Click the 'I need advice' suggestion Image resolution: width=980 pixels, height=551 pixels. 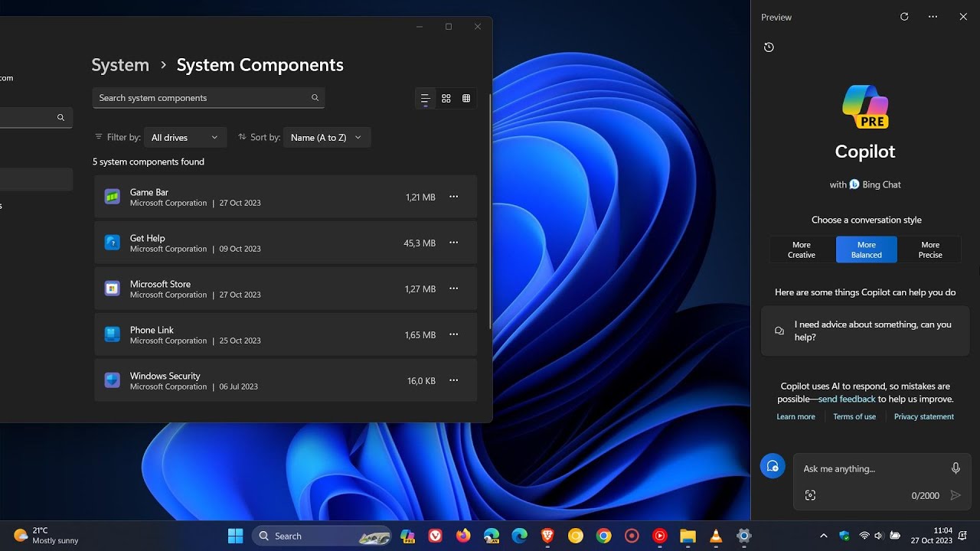[x=865, y=331]
